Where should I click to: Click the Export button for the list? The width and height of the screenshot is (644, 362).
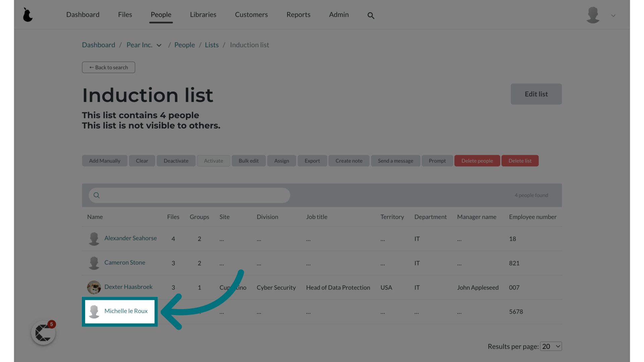(312, 160)
